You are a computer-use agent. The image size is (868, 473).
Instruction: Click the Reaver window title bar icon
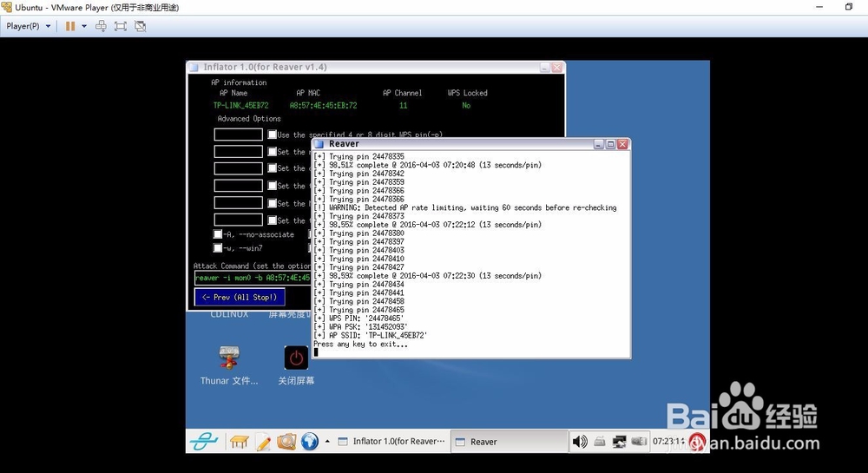tap(319, 144)
